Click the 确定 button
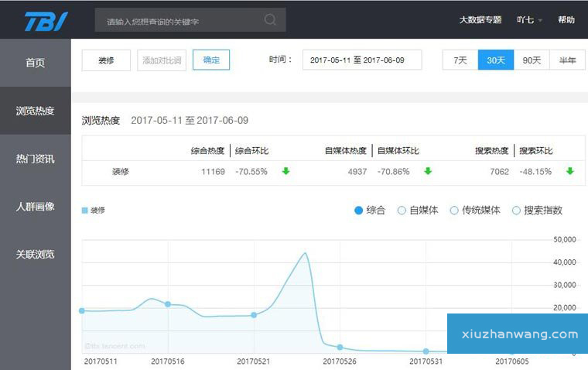This screenshot has height=370, width=588. coord(211,60)
